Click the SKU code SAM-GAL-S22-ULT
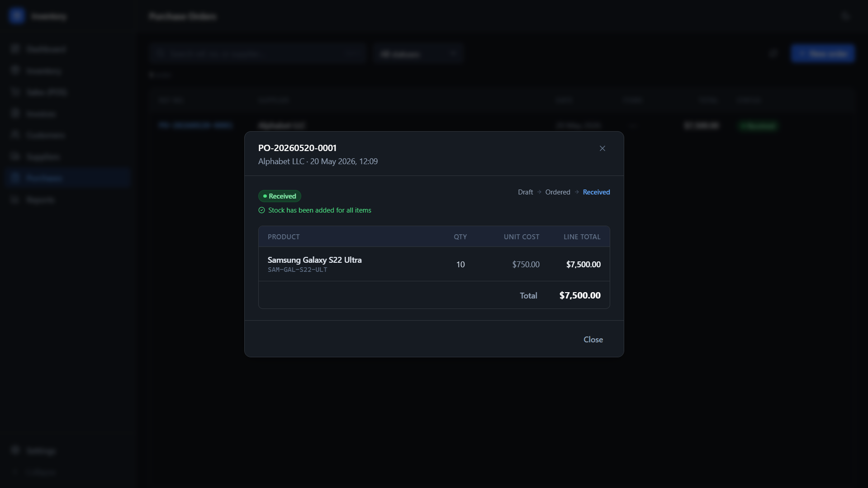868x488 pixels. [298, 270]
